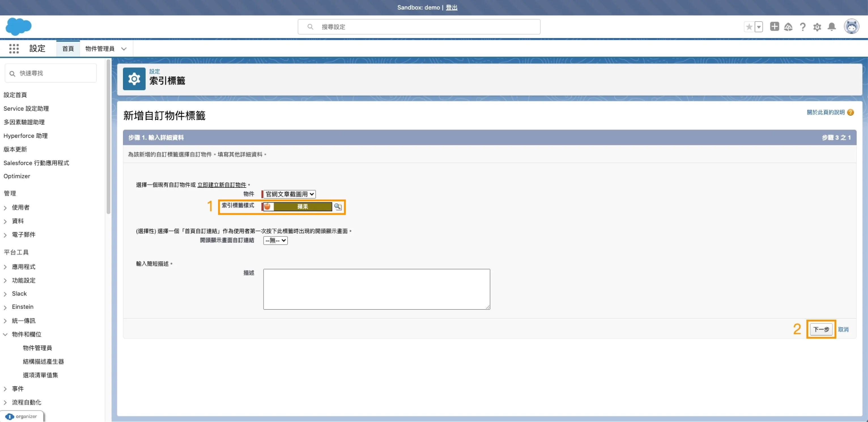Click the user avatar profile icon
This screenshot has height=422, width=868.
851,26
